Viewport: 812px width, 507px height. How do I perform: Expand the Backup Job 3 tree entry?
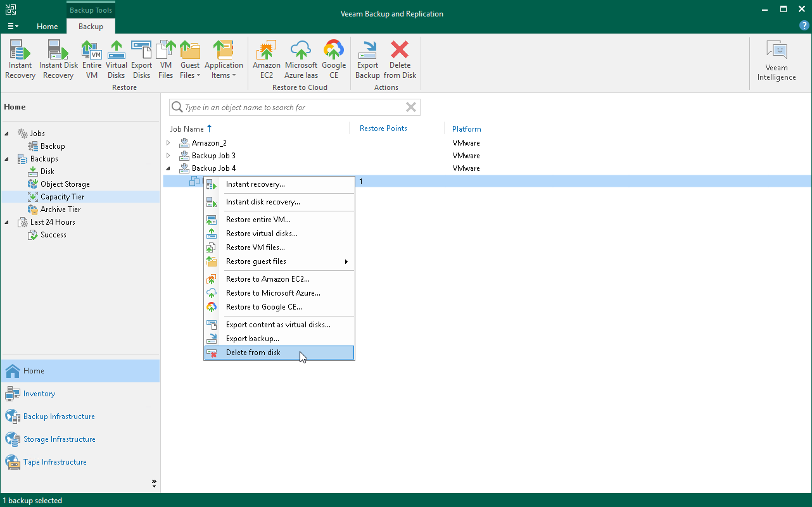tap(168, 156)
